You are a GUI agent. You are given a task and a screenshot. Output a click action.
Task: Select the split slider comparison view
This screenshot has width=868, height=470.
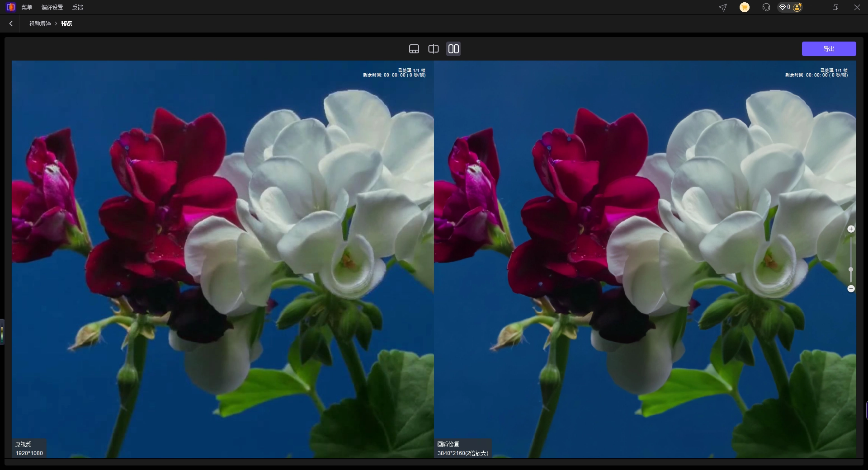(x=433, y=49)
